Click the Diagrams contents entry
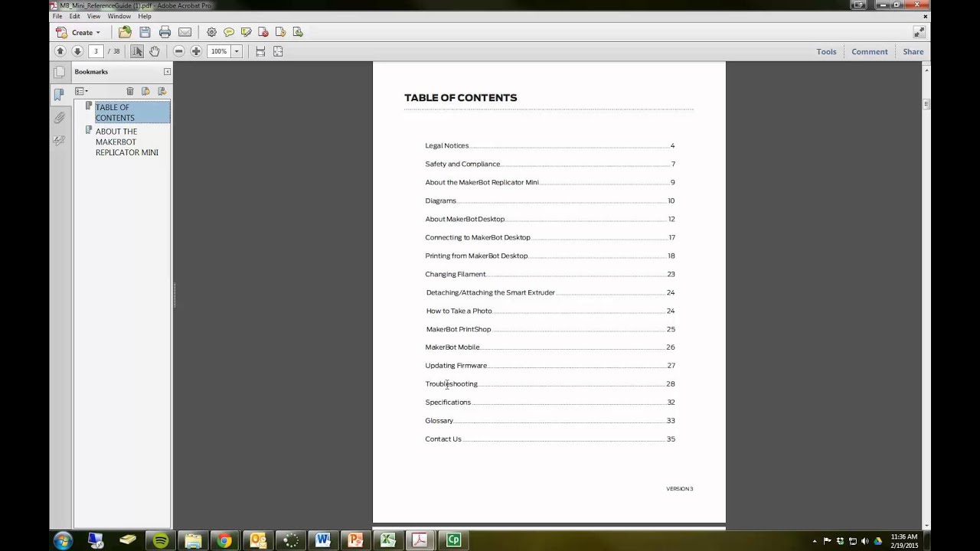Screen dimensions: 980x551 pyautogui.click(x=440, y=201)
